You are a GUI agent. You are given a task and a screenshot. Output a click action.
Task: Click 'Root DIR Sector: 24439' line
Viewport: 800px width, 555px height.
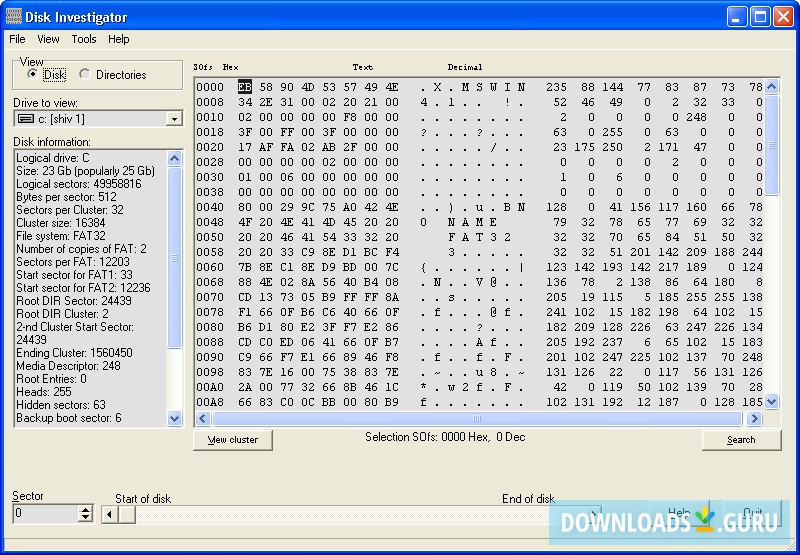74,301
